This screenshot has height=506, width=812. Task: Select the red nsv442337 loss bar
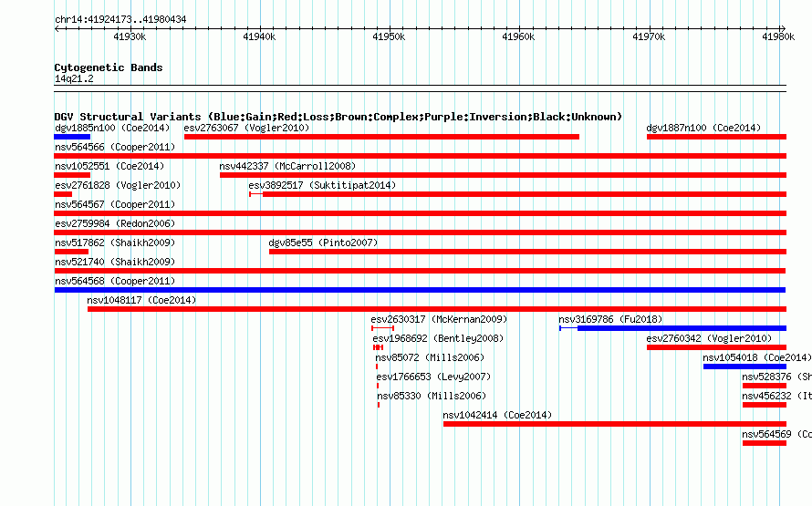[x=503, y=175]
